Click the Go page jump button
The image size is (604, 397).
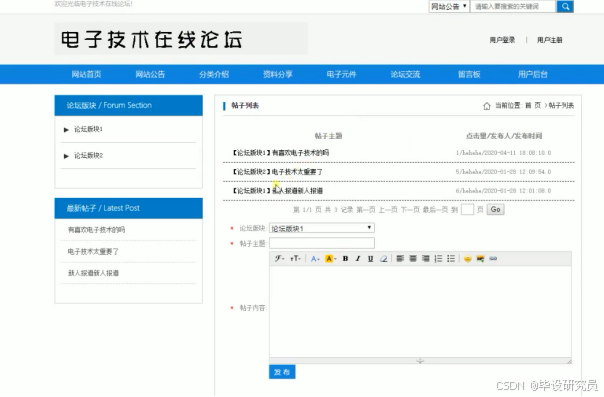[x=495, y=209]
